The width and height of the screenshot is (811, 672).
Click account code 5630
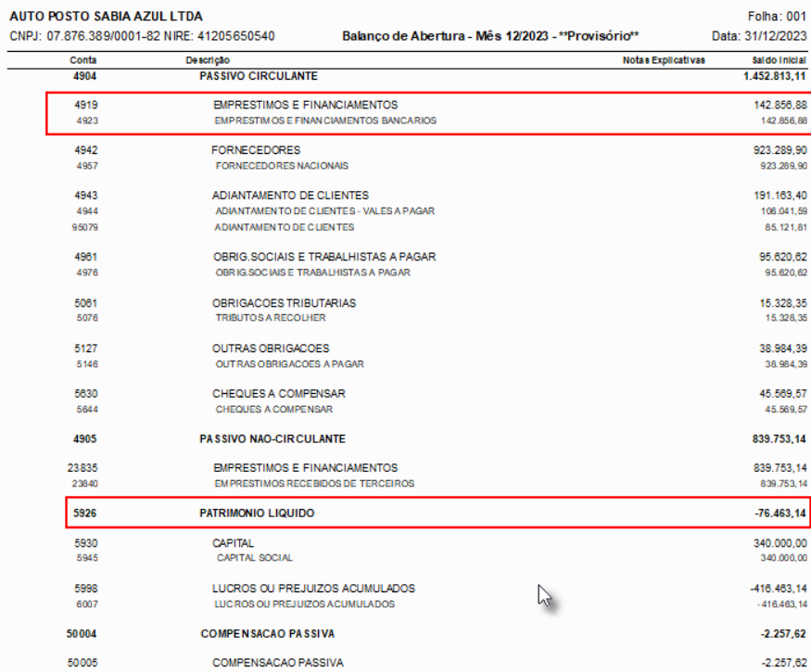pyautogui.click(x=86, y=394)
